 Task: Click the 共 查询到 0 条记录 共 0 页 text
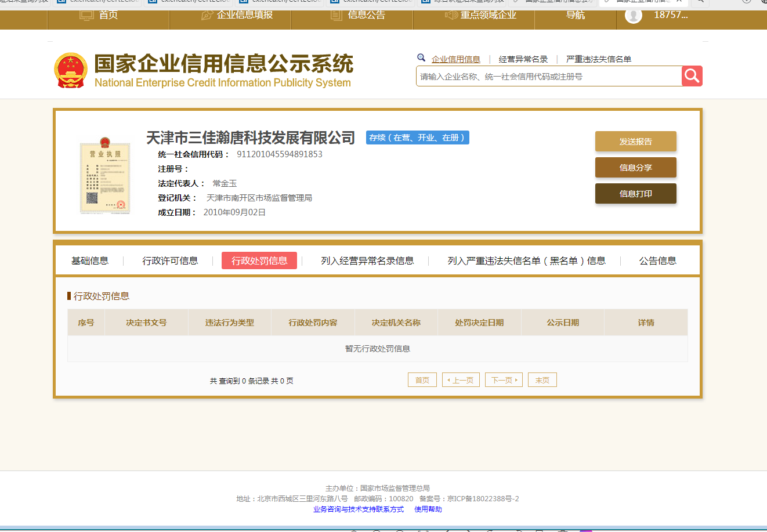click(x=252, y=381)
